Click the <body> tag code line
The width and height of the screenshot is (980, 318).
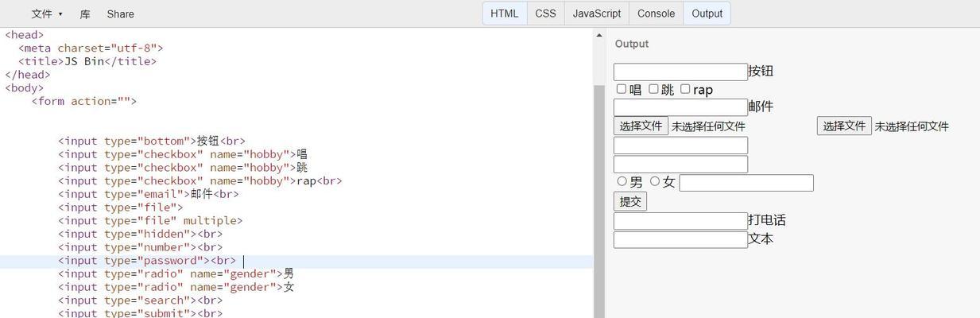click(25, 87)
